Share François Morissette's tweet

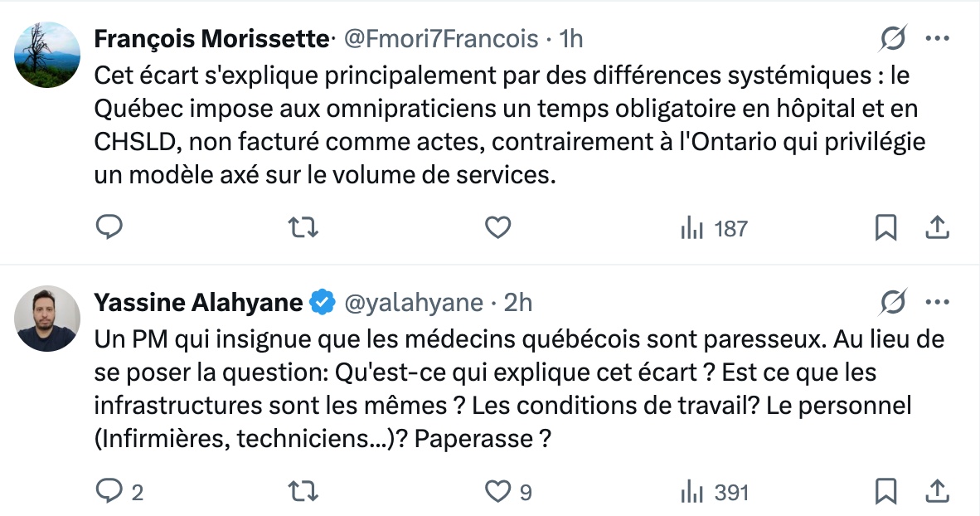(937, 227)
